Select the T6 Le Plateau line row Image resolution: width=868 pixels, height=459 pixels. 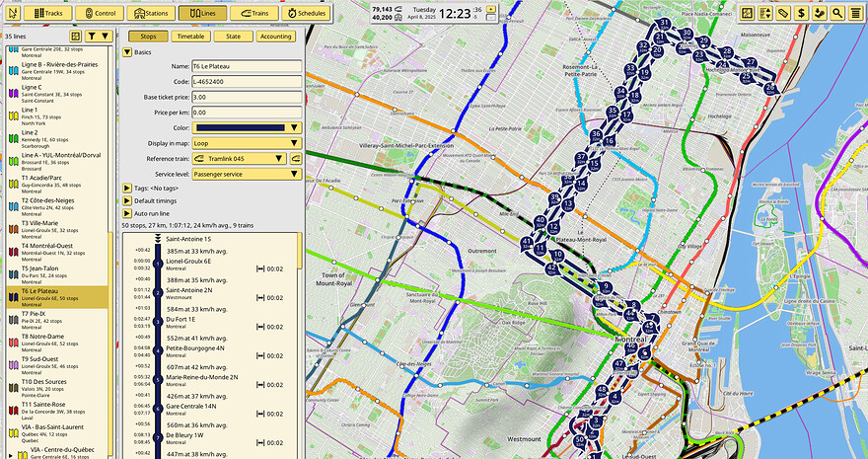(x=57, y=298)
